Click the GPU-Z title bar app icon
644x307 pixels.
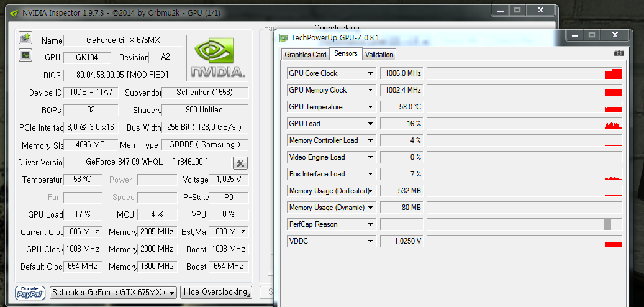tap(284, 39)
